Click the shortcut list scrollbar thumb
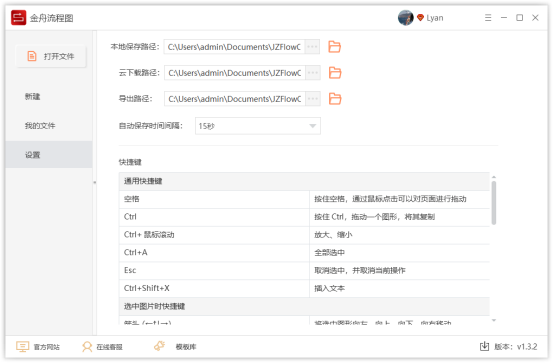Image resolution: width=553 pixels, height=364 pixels. point(494,203)
